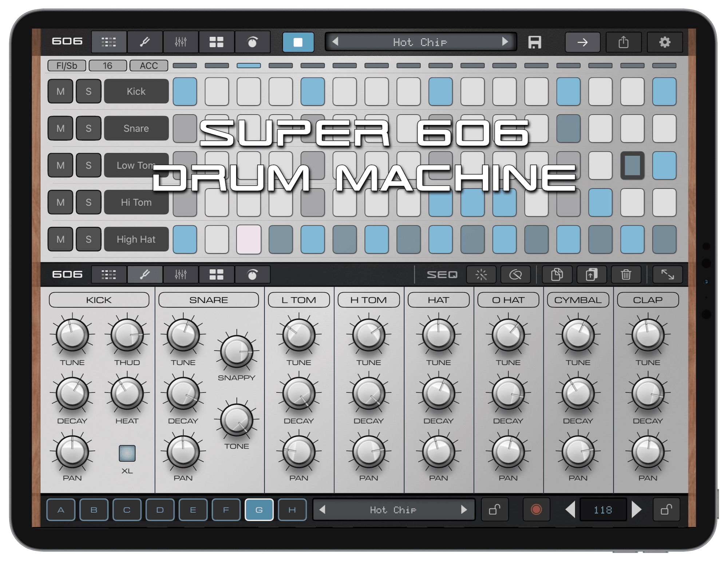Solo the High Hat track
728x562 pixels.
tap(88, 239)
